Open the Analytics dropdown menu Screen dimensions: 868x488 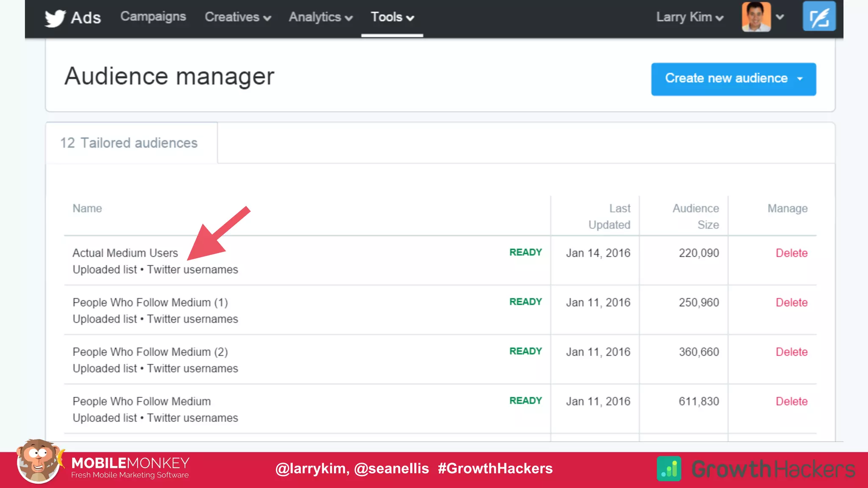pyautogui.click(x=320, y=17)
